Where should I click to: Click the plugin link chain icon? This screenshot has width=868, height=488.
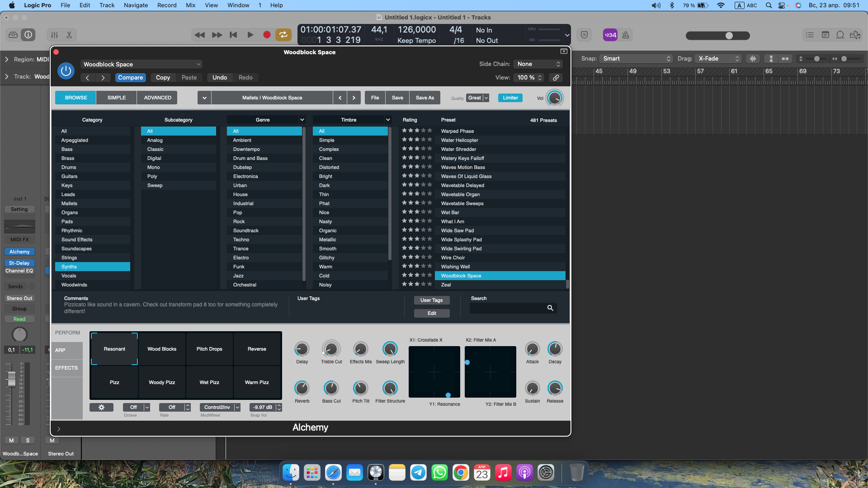pyautogui.click(x=556, y=78)
